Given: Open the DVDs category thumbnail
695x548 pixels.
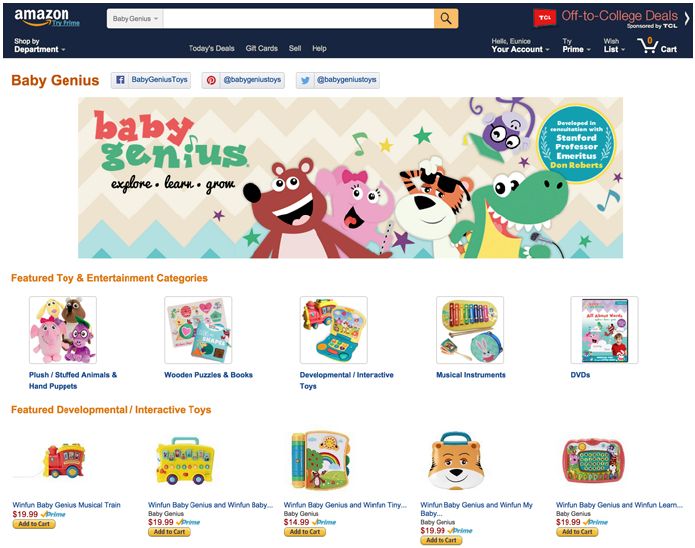Looking at the screenshot, I should pos(604,330).
